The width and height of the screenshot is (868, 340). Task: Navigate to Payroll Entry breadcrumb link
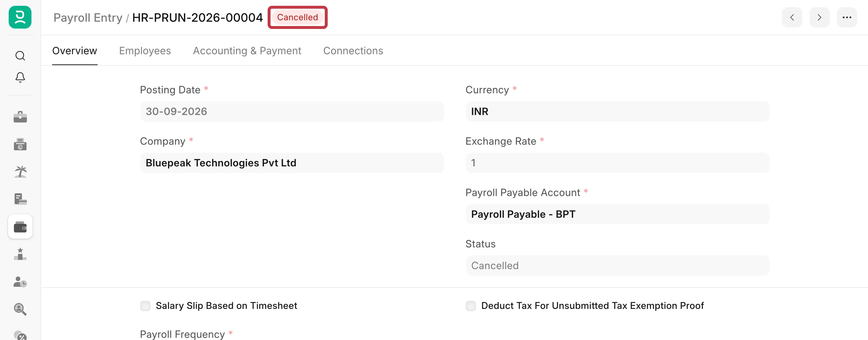(x=88, y=18)
